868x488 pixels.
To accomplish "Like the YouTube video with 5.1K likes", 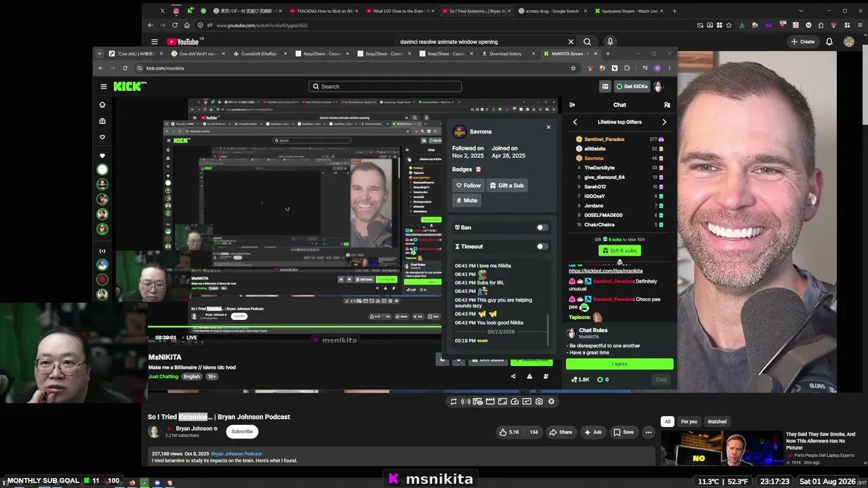I will click(509, 432).
